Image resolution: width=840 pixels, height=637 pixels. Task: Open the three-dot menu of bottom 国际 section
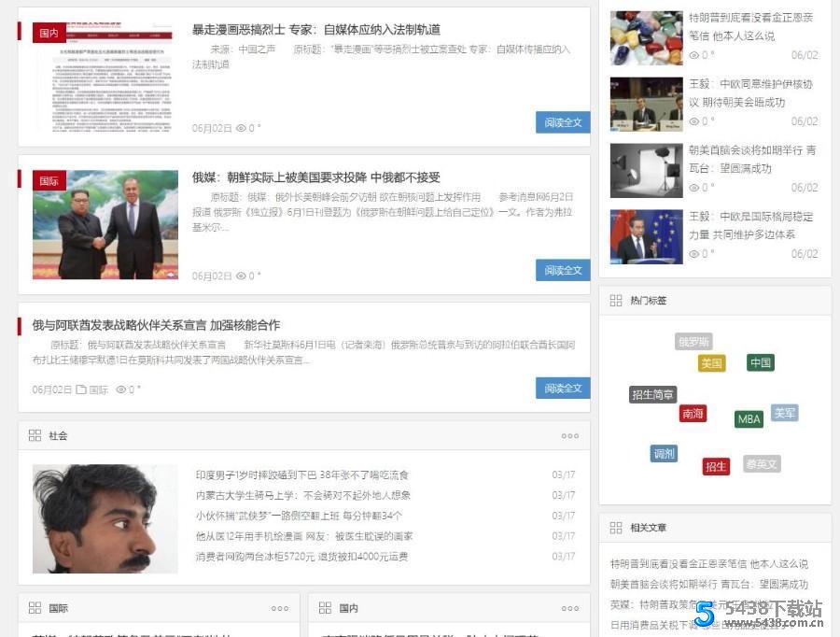(x=280, y=609)
